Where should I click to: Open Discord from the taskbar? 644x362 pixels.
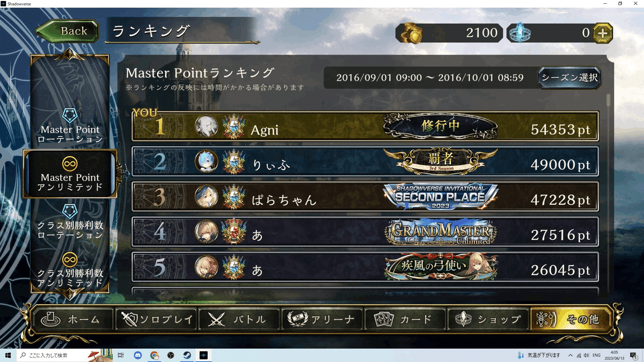point(138,355)
